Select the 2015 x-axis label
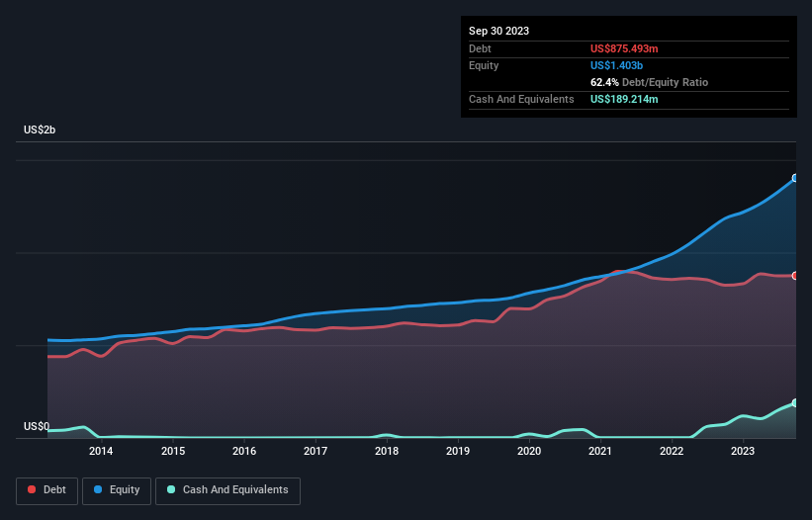The height and width of the screenshot is (520, 812). point(173,451)
